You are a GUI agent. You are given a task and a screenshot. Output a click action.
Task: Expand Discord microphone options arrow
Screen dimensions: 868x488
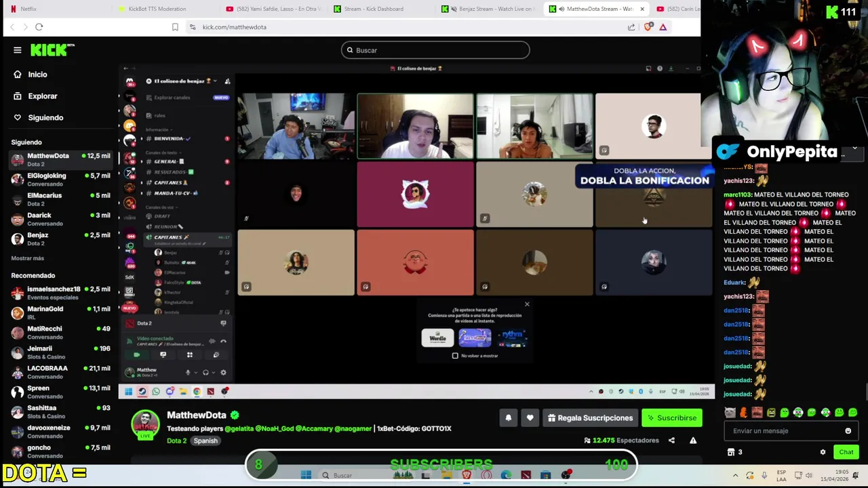point(196,372)
